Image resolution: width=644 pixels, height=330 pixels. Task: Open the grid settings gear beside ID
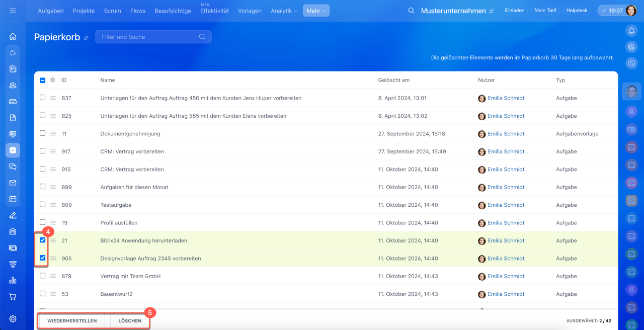pyautogui.click(x=52, y=80)
